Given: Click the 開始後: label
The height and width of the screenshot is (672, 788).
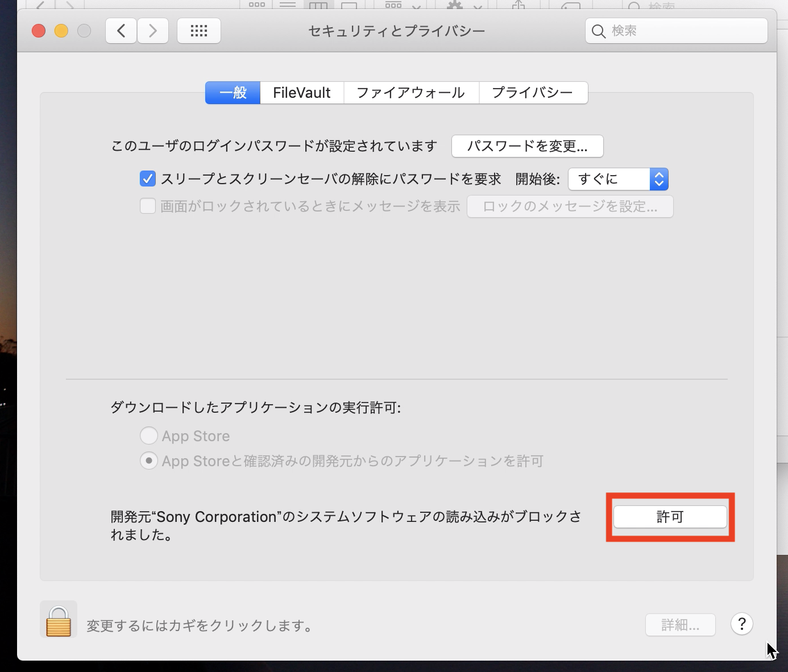Looking at the screenshot, I should point(538,179).
